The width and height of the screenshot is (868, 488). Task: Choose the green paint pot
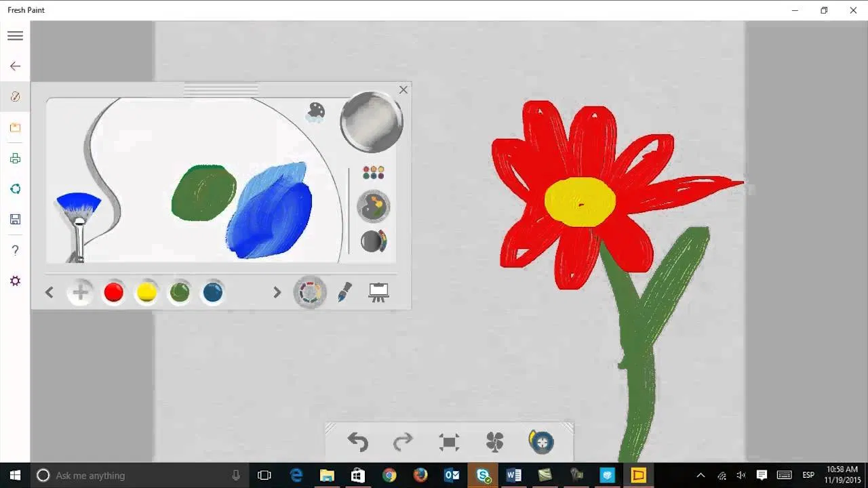pos(180,292)
